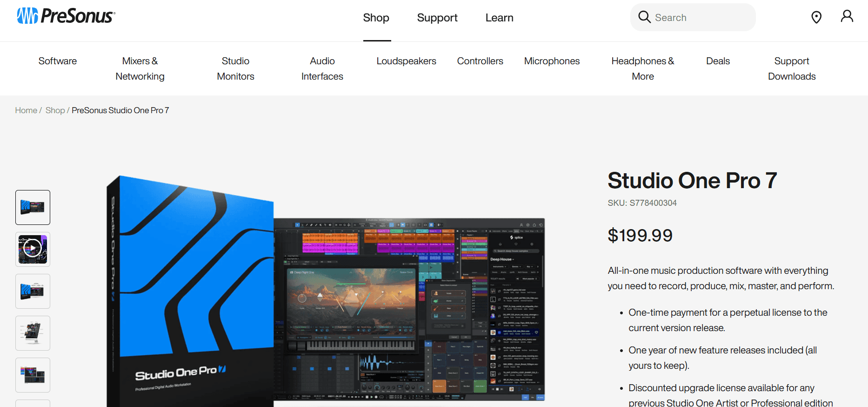868x407 pixels.
Task: Click the Shop breadcrumb link
Action: click(55, 110)
